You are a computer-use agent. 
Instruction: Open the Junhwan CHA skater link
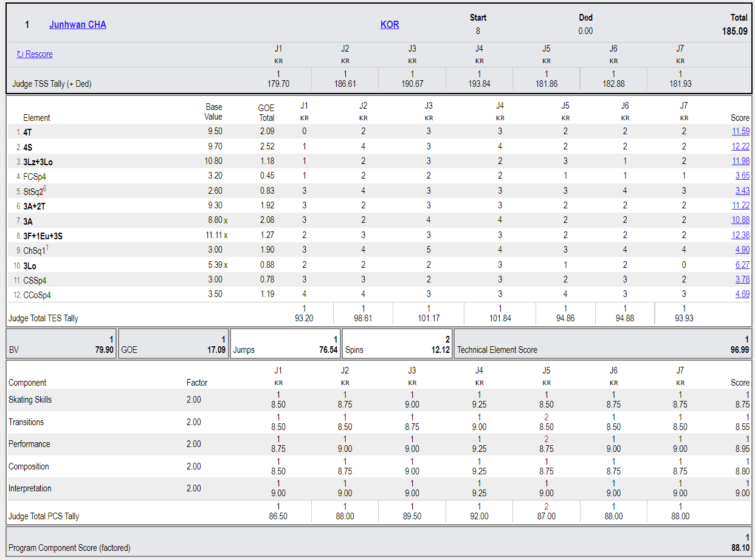pyautogui.click(x=78, y=25)
